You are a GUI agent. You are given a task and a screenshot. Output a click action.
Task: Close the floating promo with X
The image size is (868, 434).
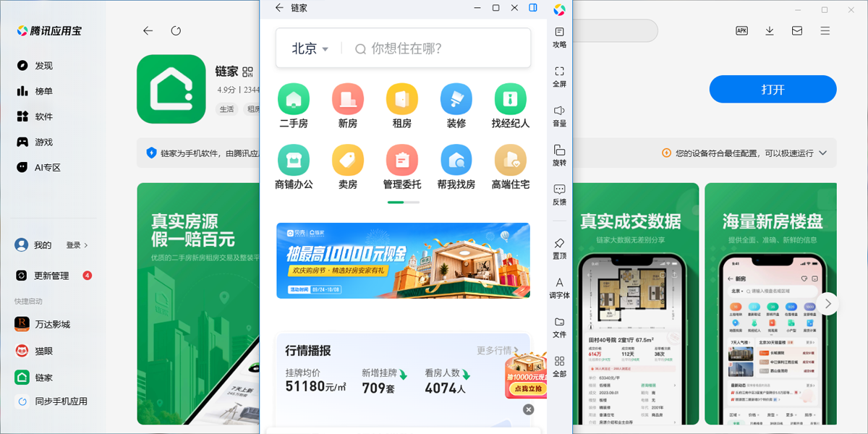pos(529,409)
